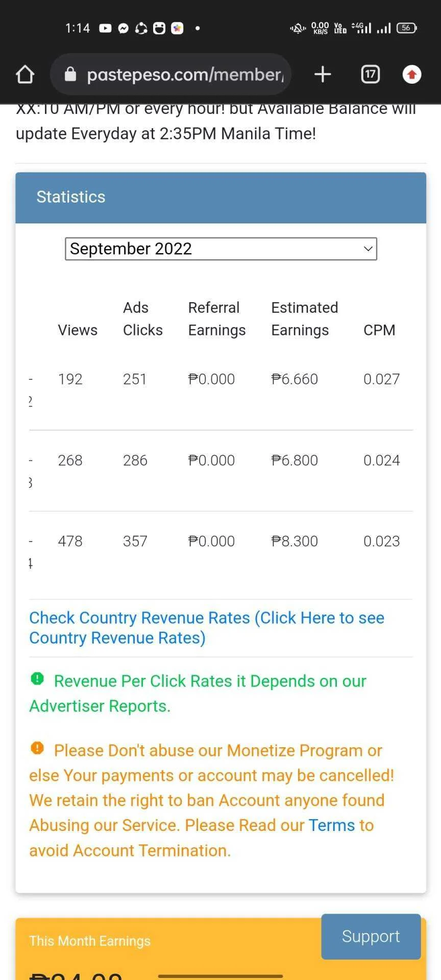Select Referral Earnings ₱0.000 in the 192 views row
This screenshot has width=441, height=980.
[x=211, y=379]
